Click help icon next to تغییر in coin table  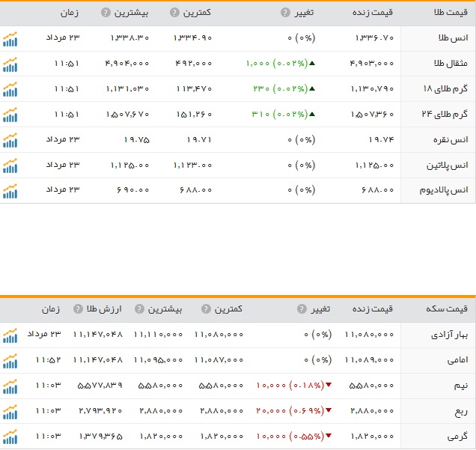pyautogui.click(x=302, y=308)
